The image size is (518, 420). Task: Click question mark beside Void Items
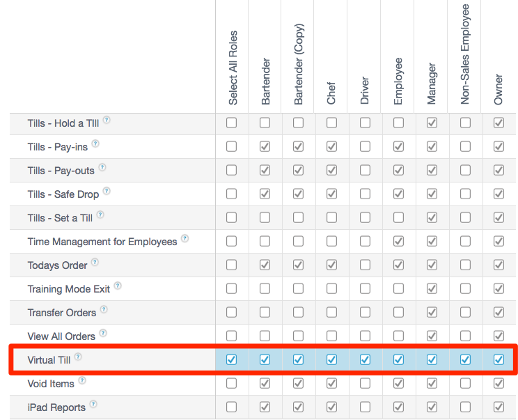82,381
